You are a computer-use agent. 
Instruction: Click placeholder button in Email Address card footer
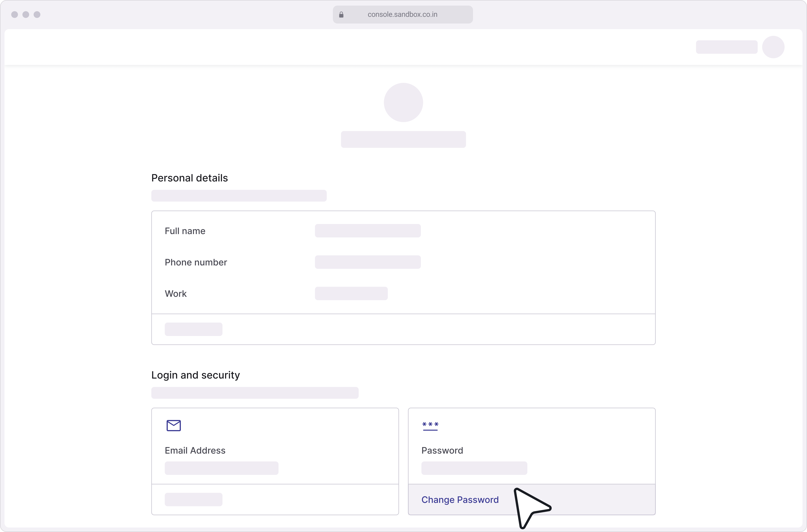194,500
